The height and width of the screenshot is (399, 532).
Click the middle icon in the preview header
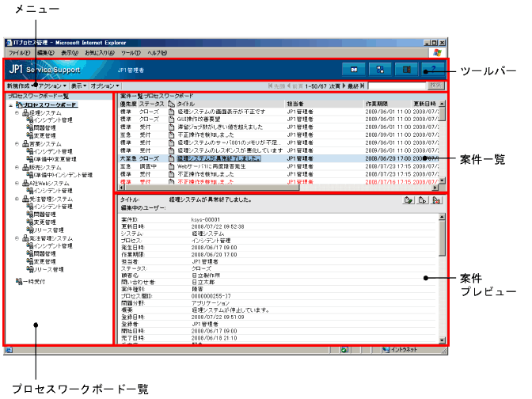423,202
